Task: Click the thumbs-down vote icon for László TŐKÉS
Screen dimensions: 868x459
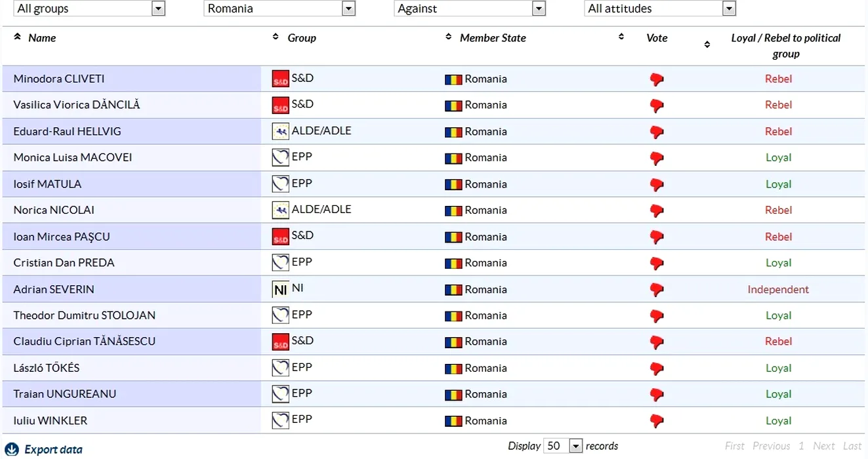Action: pos(656,369)
